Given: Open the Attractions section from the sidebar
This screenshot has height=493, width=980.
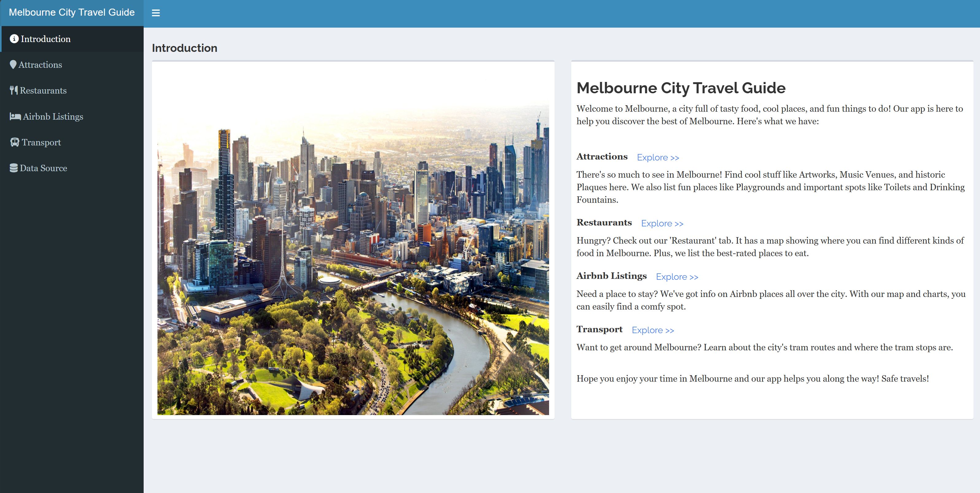Looking at the screenshot, I should point(41,64).
